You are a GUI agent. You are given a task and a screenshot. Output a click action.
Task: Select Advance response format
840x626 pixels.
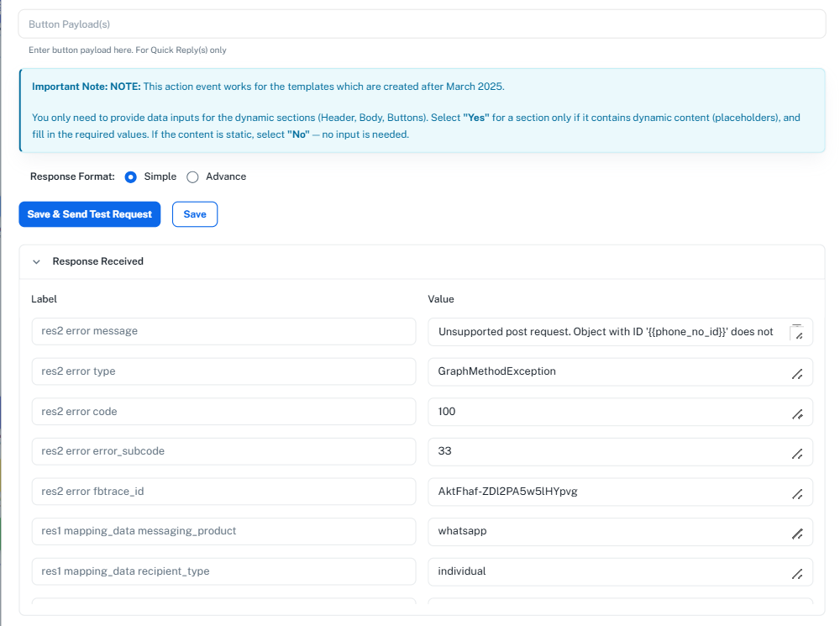point(192,177)
